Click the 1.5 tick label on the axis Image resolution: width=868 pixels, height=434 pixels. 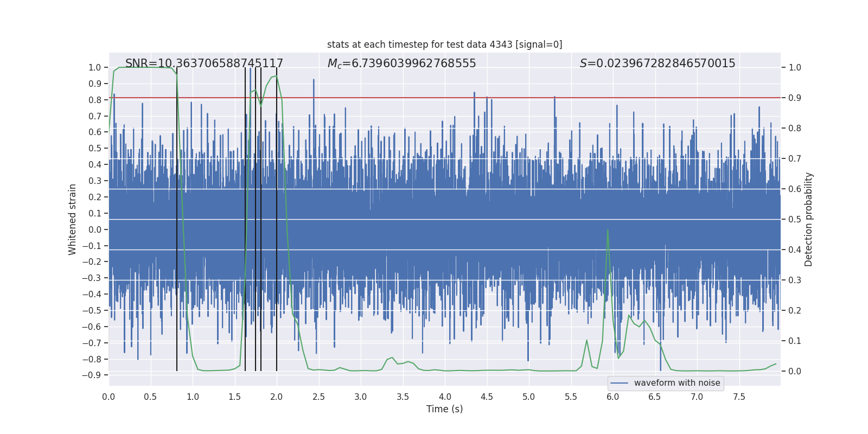(234, 397)
